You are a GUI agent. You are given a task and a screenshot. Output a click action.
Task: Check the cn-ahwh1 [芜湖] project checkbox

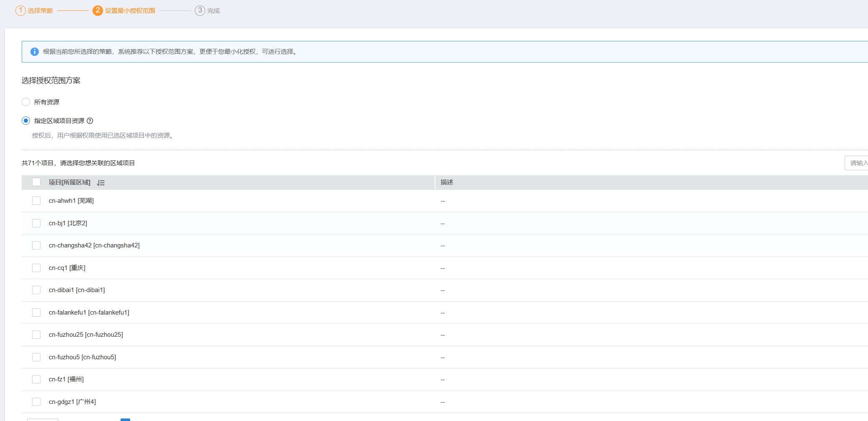point(36,201)
